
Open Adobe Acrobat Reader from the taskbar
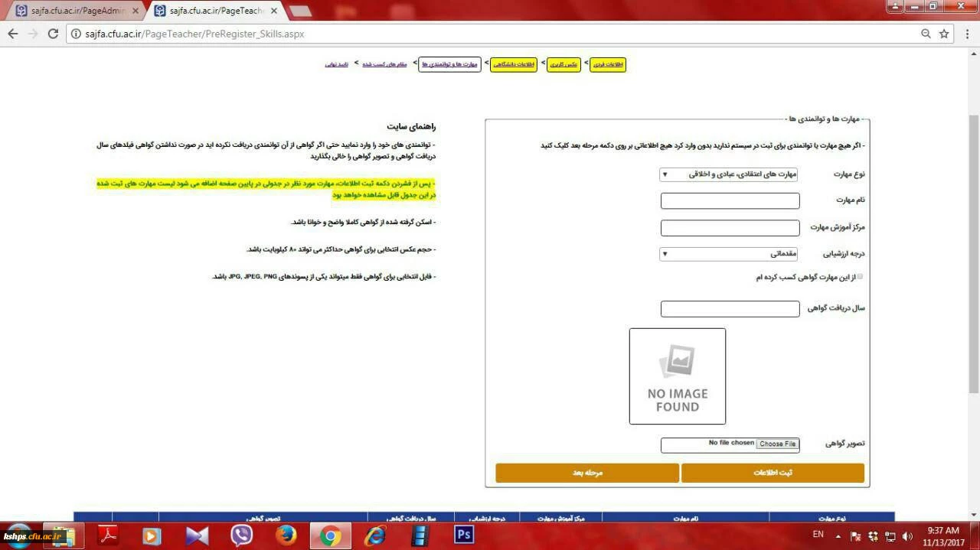[x=108, y=535]
